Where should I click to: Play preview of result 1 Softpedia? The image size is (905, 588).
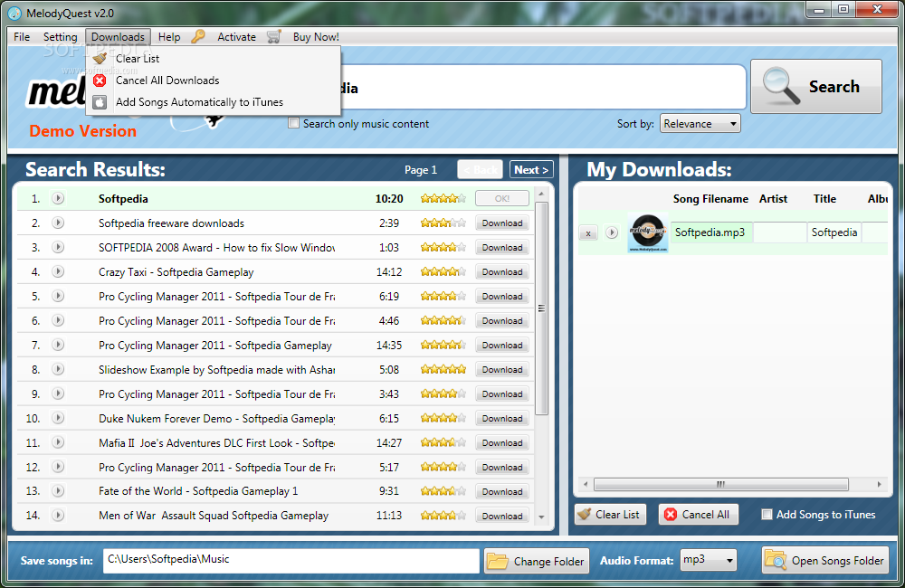[58, 198]
